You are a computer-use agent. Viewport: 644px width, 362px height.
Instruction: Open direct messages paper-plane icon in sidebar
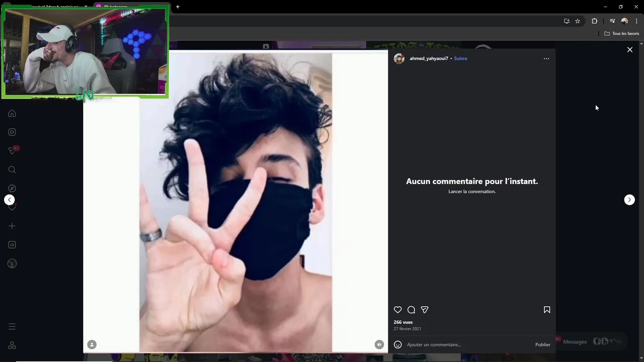click(x=12, y=151)
